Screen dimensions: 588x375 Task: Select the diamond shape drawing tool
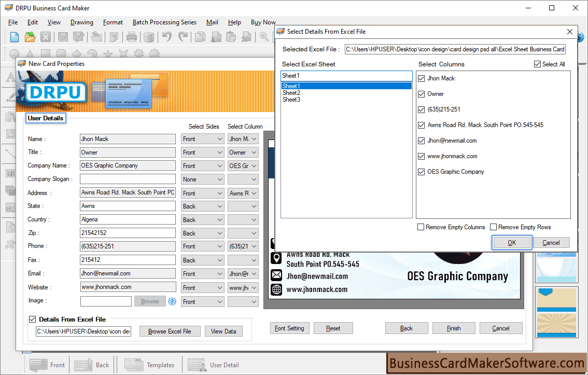pyautogui.click(x=77, y=54)
